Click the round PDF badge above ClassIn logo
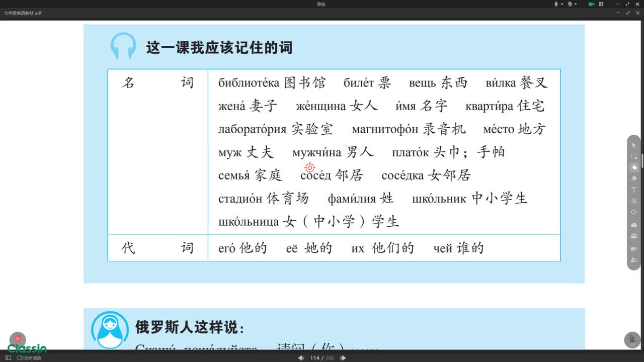 [x=18, y=339]
